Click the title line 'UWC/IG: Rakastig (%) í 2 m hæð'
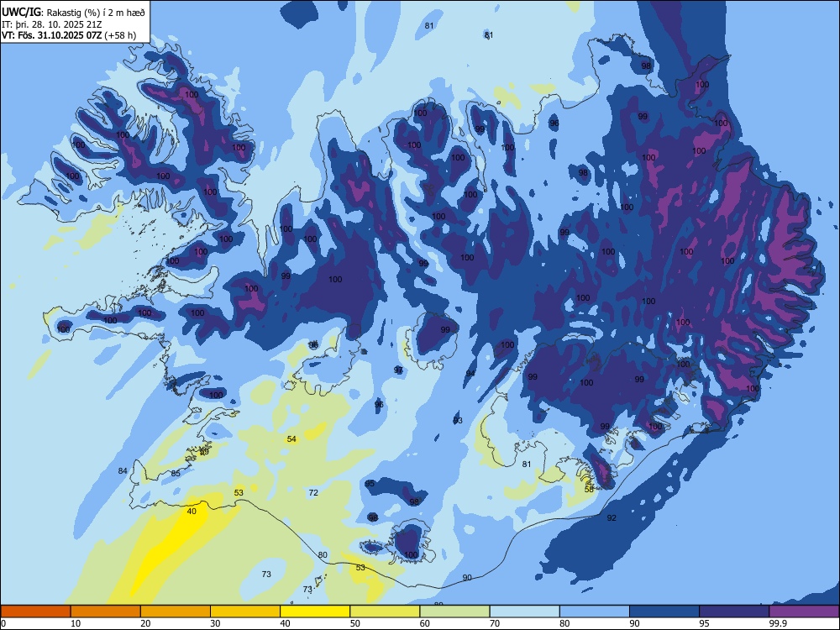The width and height of the screenshot is (840, 630). point(73,13)
